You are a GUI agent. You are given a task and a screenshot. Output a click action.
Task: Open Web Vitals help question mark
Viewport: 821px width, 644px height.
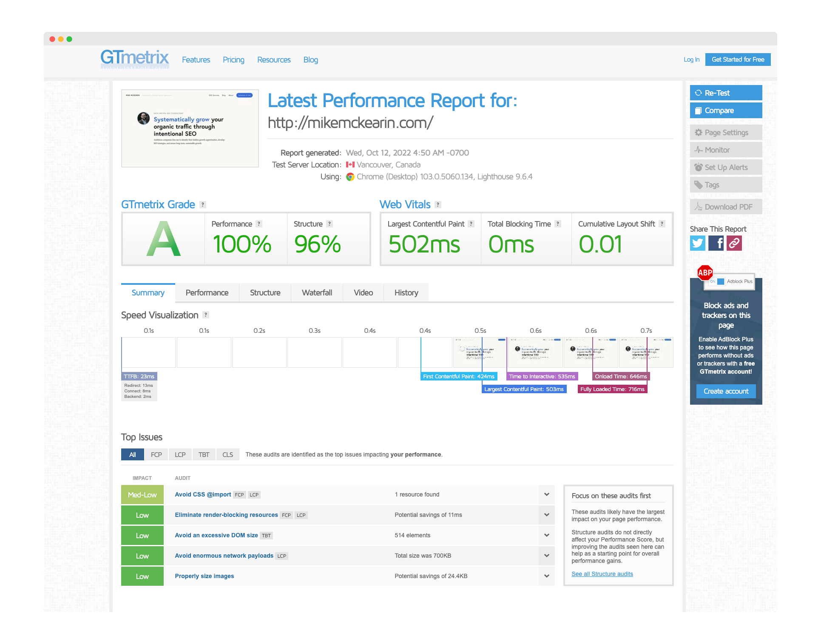point(438,204)
